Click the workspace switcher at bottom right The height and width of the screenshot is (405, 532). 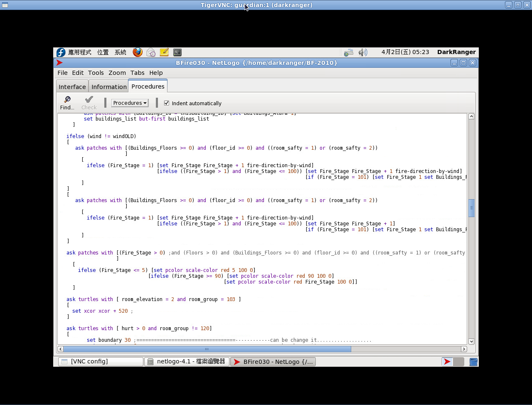(473, 361)
